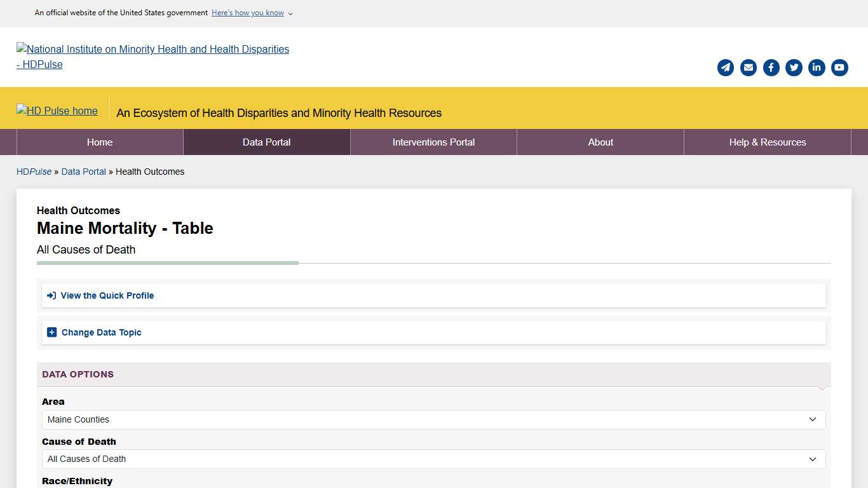Open the Interventions Portal menu

pos(433,142)
